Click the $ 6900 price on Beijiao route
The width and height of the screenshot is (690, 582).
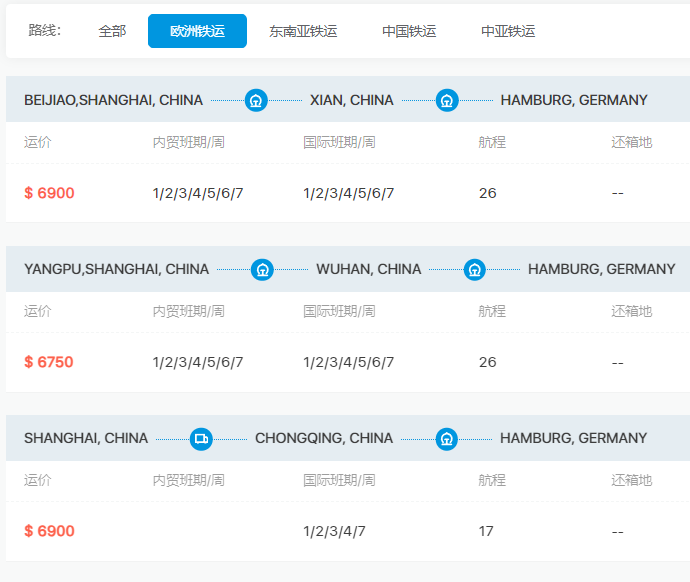49,193
